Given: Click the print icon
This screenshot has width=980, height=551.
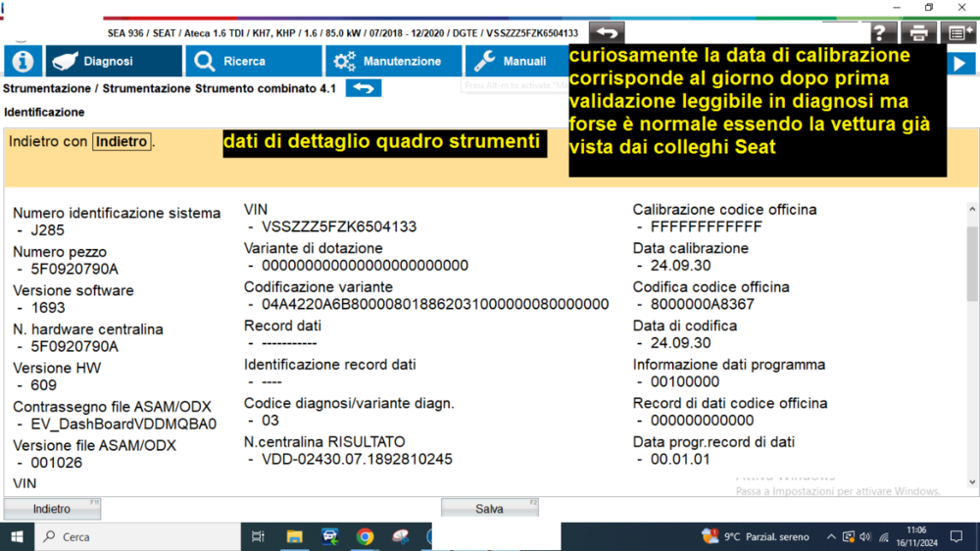Looking at the screenshot, I should tap(919, 33).
